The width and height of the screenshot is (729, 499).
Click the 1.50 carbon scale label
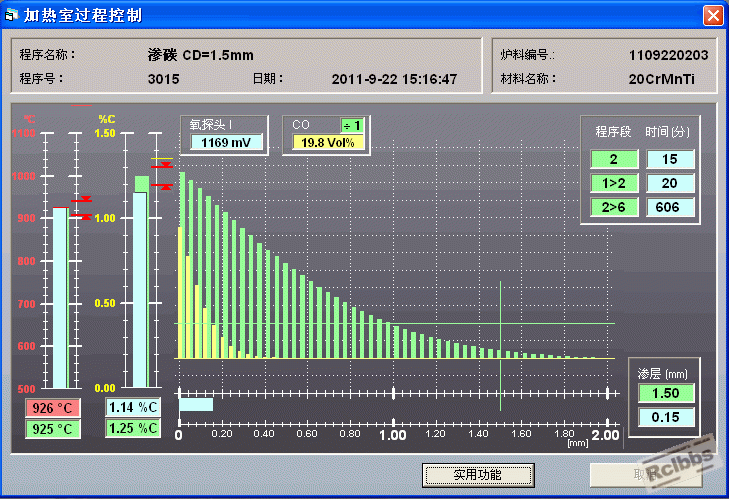(105, 133)
